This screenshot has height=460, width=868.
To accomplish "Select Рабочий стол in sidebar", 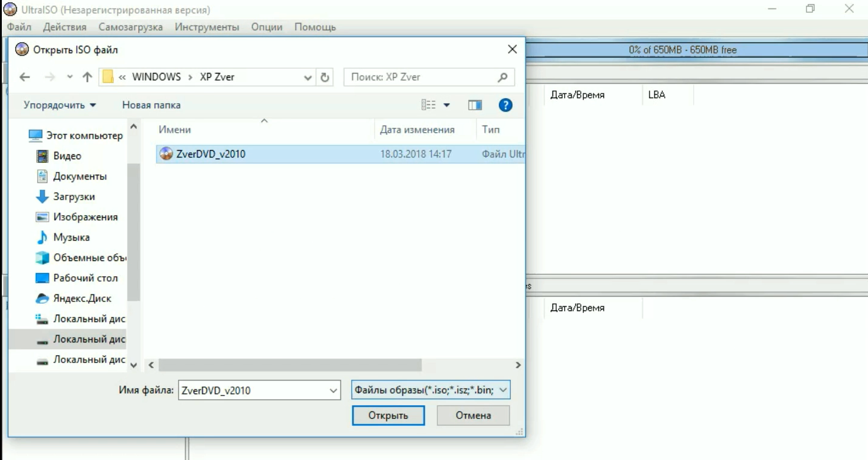I will click(x=77, y=278).
